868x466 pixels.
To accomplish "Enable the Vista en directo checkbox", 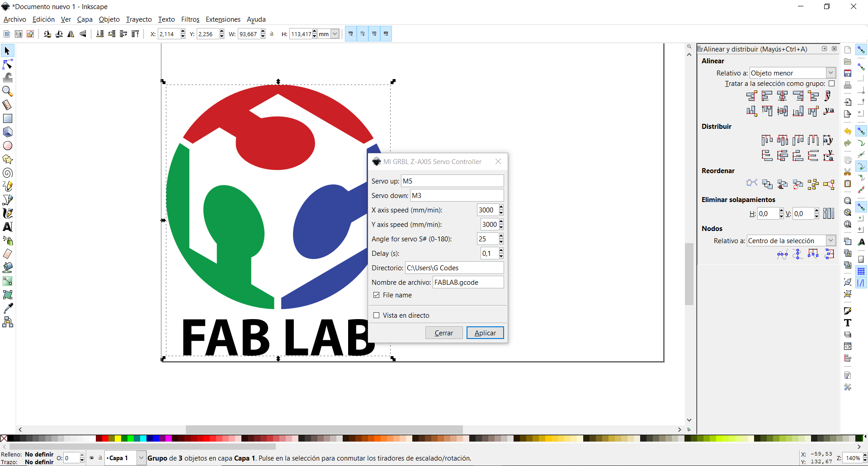I will coord(376,315).
